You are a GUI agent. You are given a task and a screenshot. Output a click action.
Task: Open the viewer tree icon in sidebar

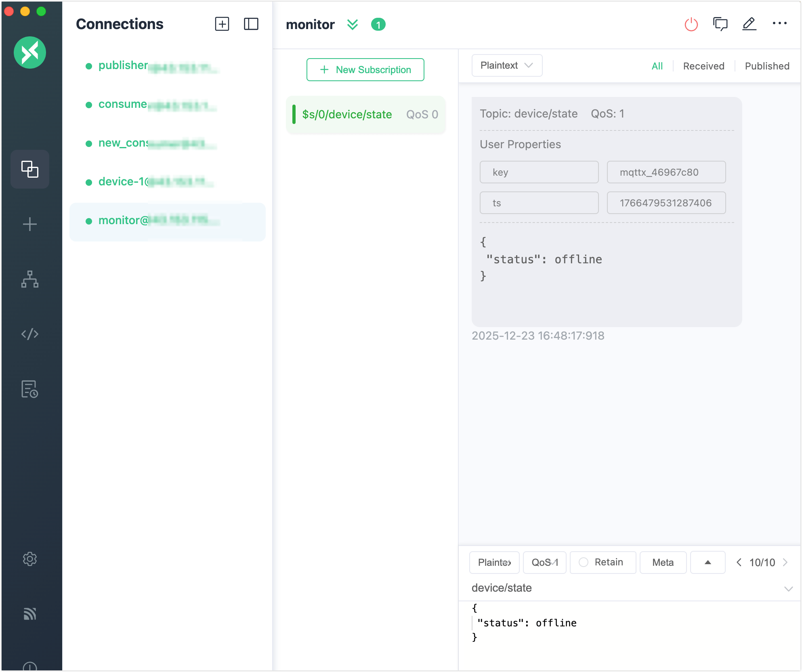click(30, 279)
